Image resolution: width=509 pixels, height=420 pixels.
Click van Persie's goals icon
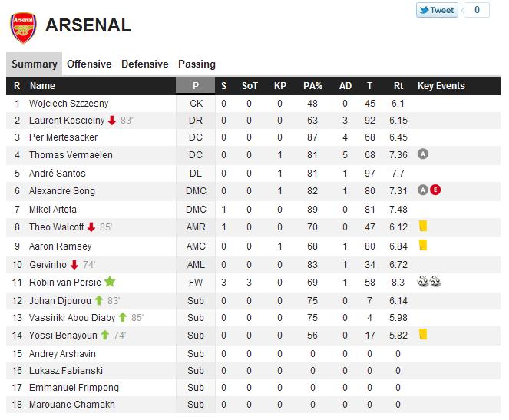coord(428,282)
